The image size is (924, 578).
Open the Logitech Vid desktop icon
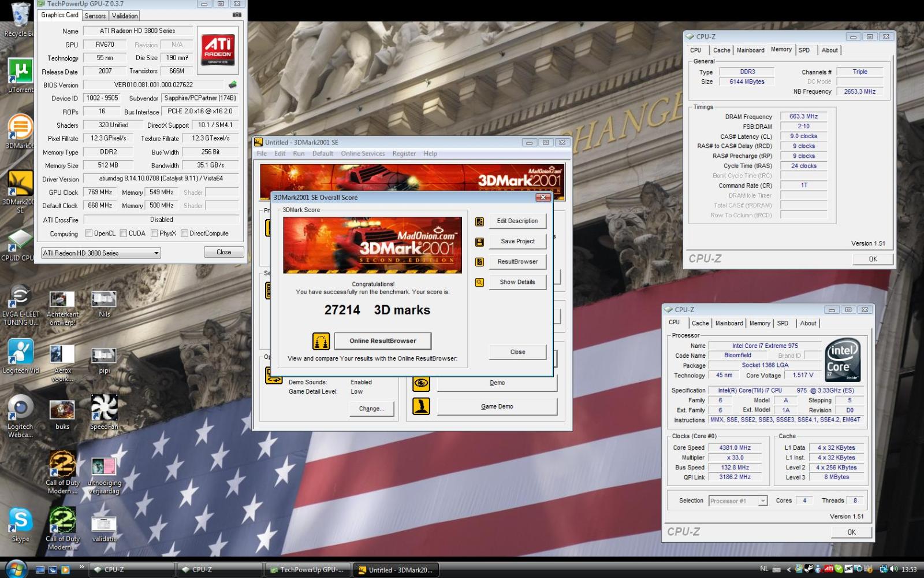point(20,356)
